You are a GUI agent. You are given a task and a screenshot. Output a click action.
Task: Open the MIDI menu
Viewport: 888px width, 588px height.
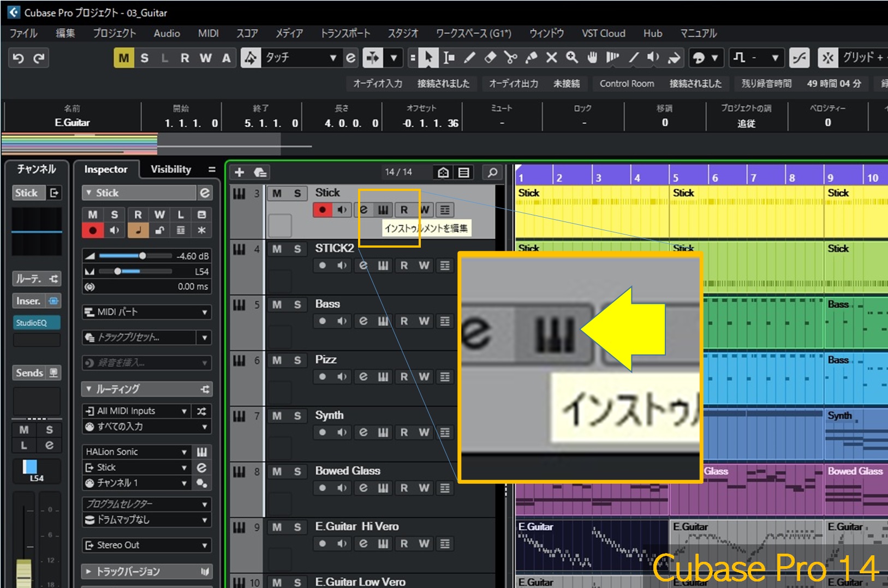tap(208, 33)
